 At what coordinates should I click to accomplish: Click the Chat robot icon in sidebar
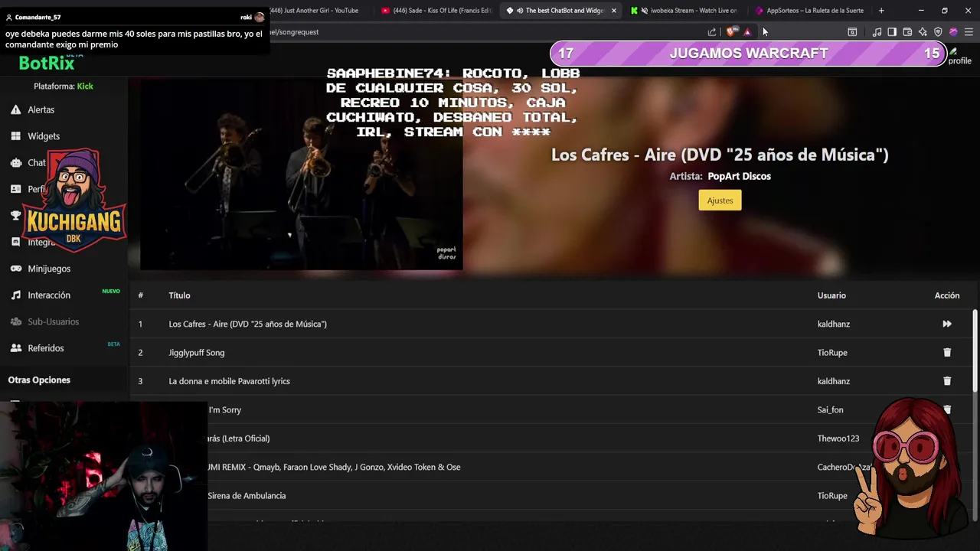[15, 162]
